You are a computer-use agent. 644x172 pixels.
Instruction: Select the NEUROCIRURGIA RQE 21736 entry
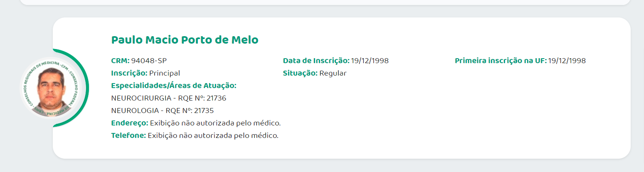coord(169,98)
